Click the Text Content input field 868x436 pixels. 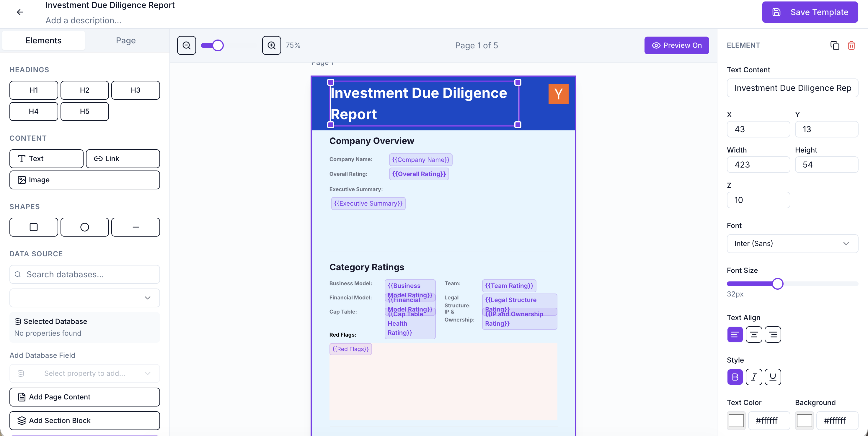tap(792, 88)
